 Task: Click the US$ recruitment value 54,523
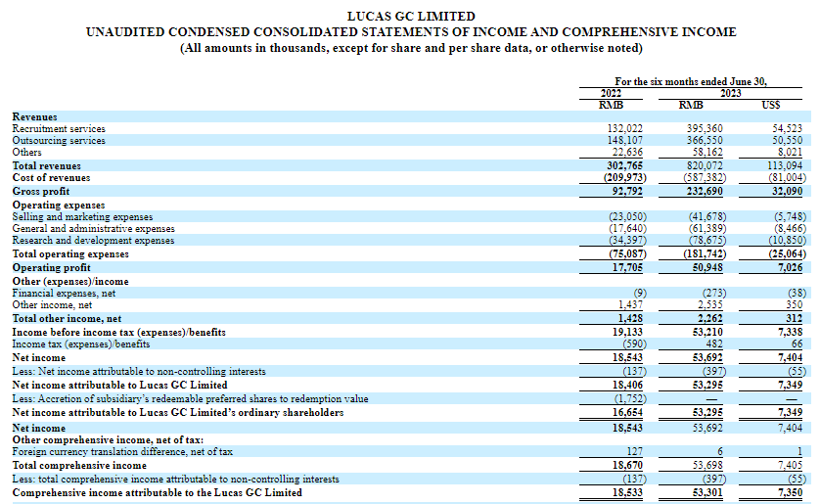coord(787,128)
